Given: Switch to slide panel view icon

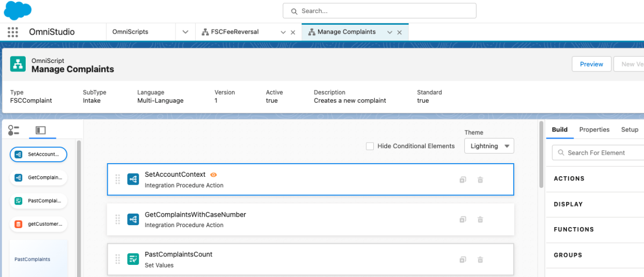Looking at the screenshot, I should point(41,130).
